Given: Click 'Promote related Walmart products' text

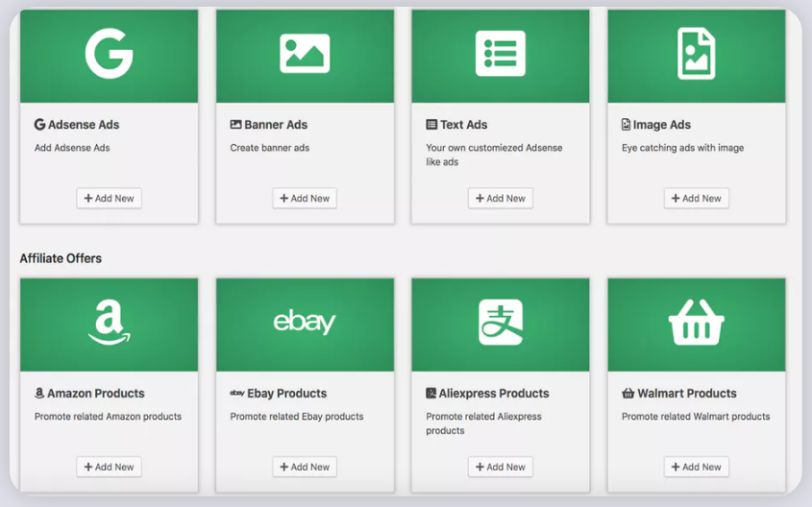Looking at the screenshot, I should [696, 417].
